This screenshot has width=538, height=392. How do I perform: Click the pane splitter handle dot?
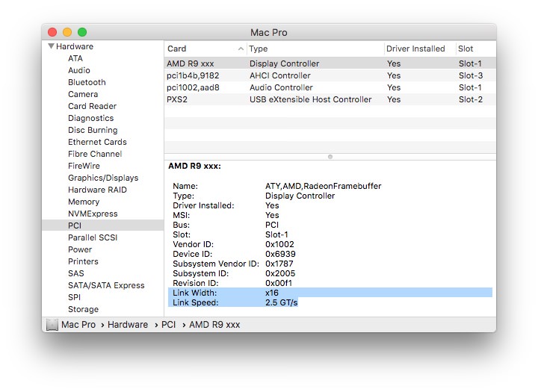[330, 157]
